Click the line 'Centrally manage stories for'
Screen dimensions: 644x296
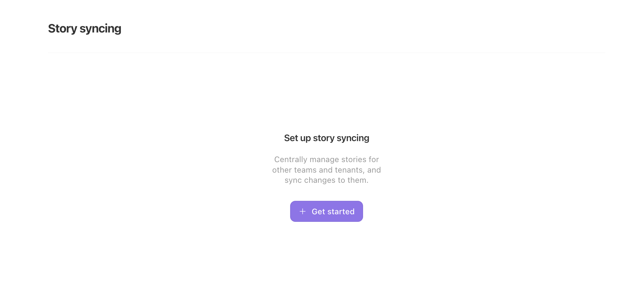click(327, 159)
